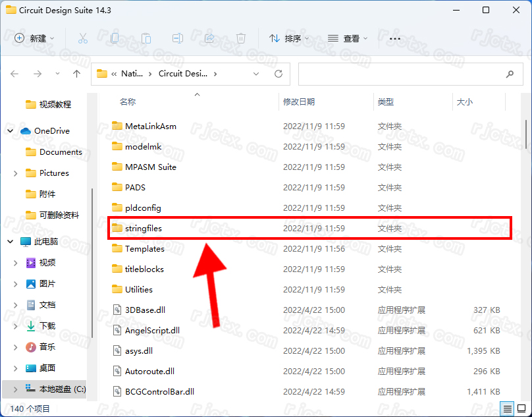532x417 pixels.
Task: Switch to large thumbnails view in status bar
Action: (x=520, y=409)
